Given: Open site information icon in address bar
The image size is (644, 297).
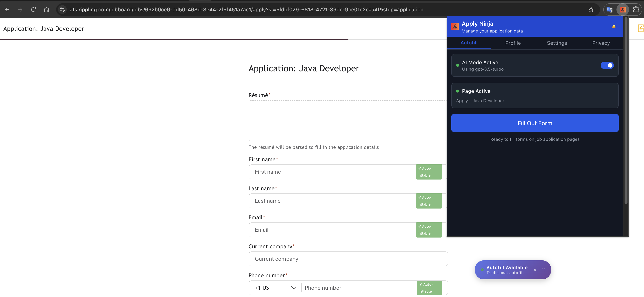Looking at the screenshot, I should tap(62, 10).
